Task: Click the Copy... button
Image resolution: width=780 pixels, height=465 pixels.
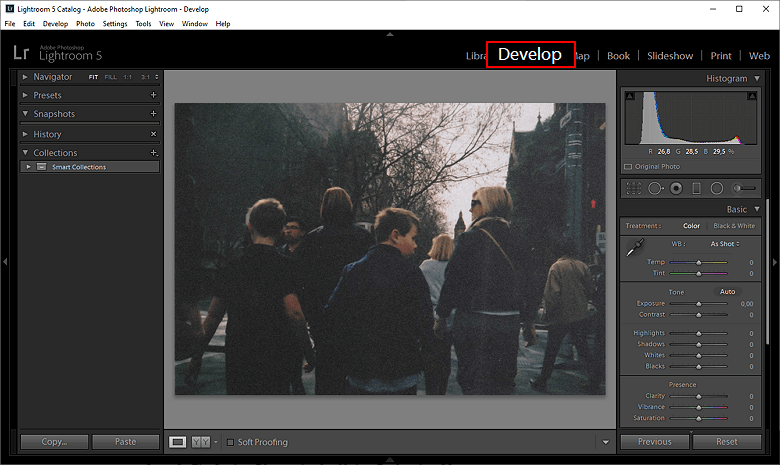Action: (54, 442)
